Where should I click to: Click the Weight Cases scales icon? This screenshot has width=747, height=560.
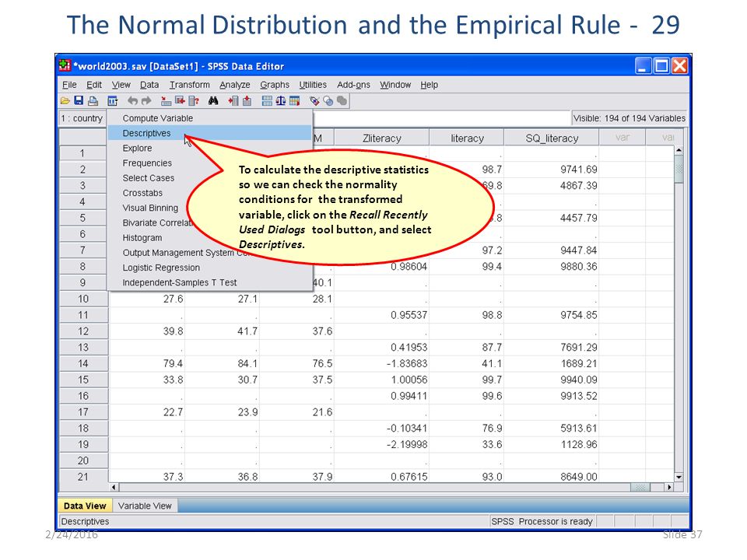click(281, 101)
